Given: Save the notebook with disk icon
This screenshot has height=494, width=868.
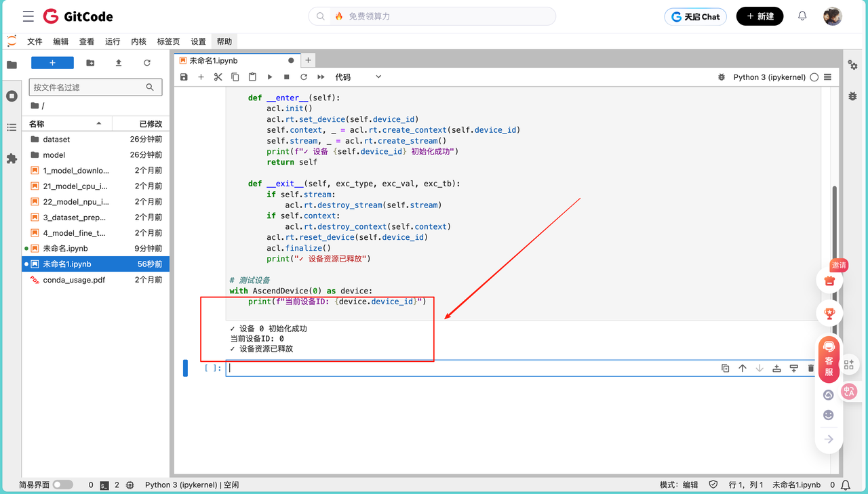Looking at the screenshot, I should point(184,77).
